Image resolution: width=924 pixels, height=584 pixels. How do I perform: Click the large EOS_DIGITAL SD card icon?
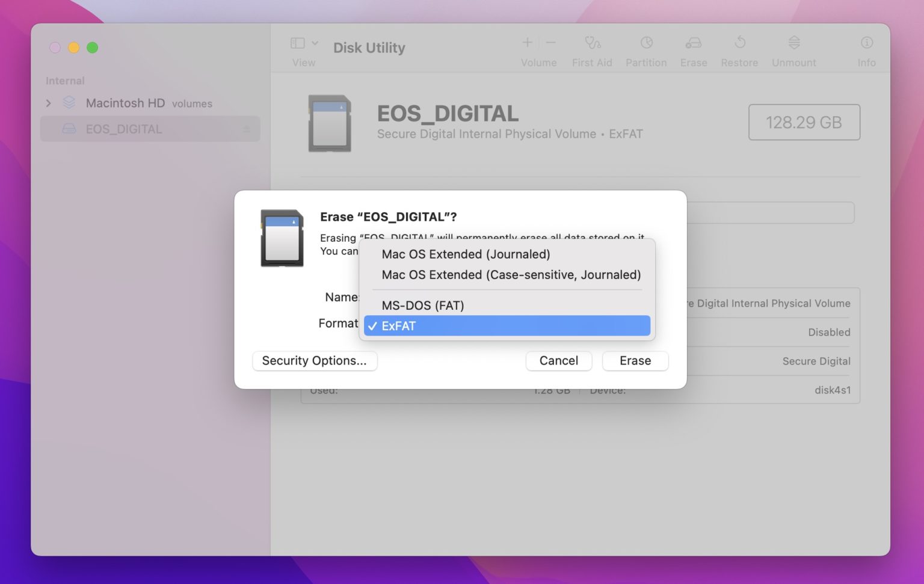330,123
